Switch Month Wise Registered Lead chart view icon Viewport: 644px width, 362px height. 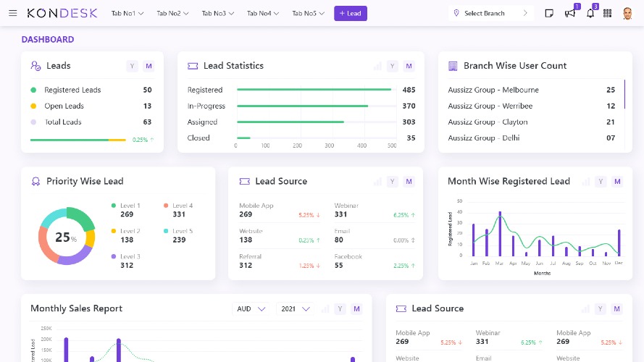586,182
